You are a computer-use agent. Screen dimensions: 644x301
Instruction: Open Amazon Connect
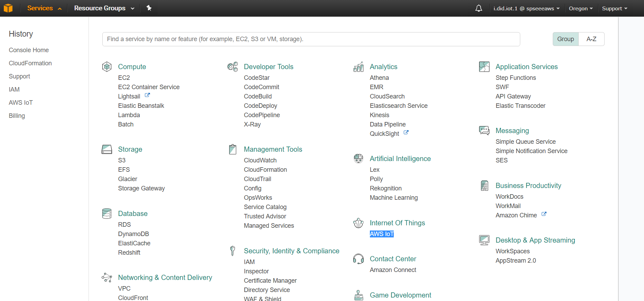[x=393, y=270]
